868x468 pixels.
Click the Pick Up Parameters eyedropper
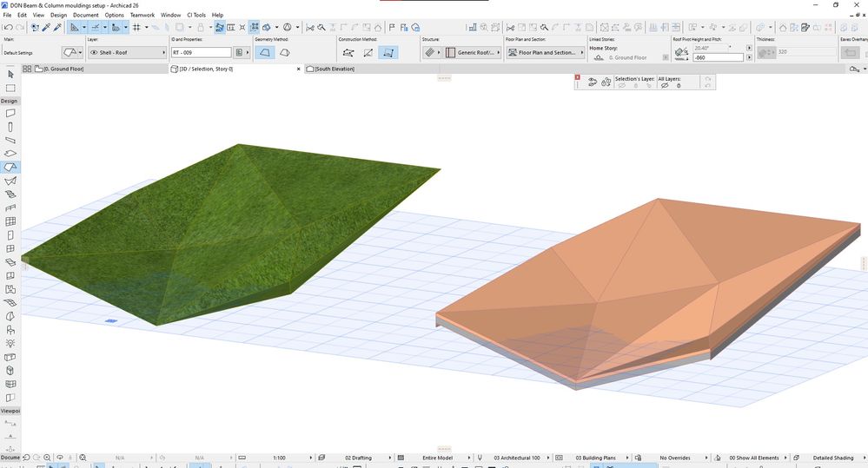[45, 27]
